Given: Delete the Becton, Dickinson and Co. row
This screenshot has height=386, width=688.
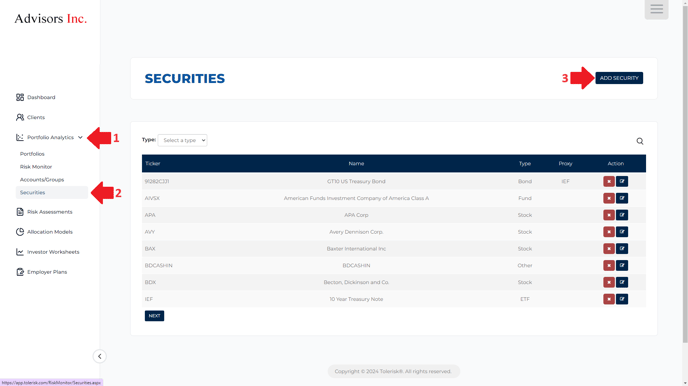Looking at the screenshot, I should click(609, 282).
